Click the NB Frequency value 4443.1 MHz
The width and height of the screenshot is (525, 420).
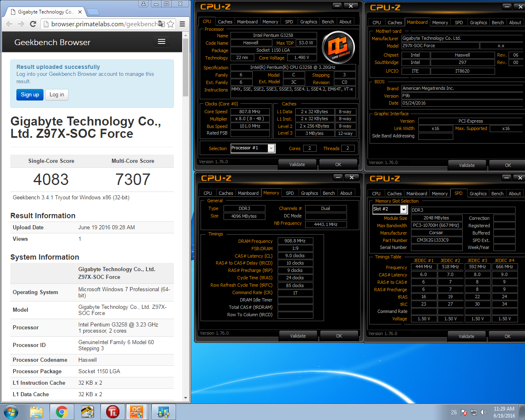click(x=326, y=224)
